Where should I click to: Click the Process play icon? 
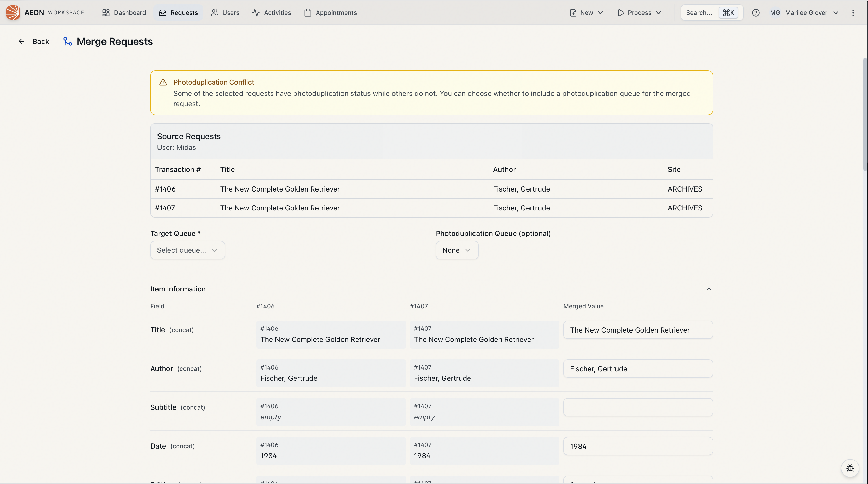pyautogui.click(x=621, y=12)
